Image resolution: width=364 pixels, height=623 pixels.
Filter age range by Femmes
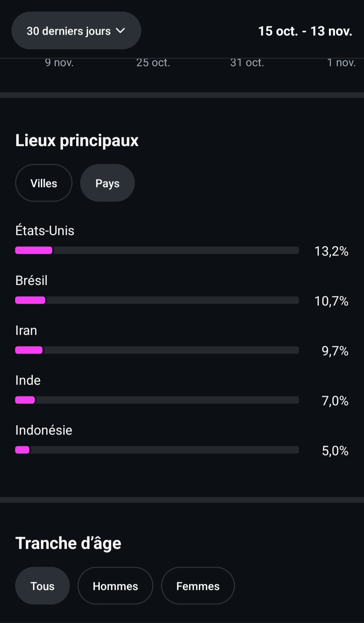click(198, 586)
